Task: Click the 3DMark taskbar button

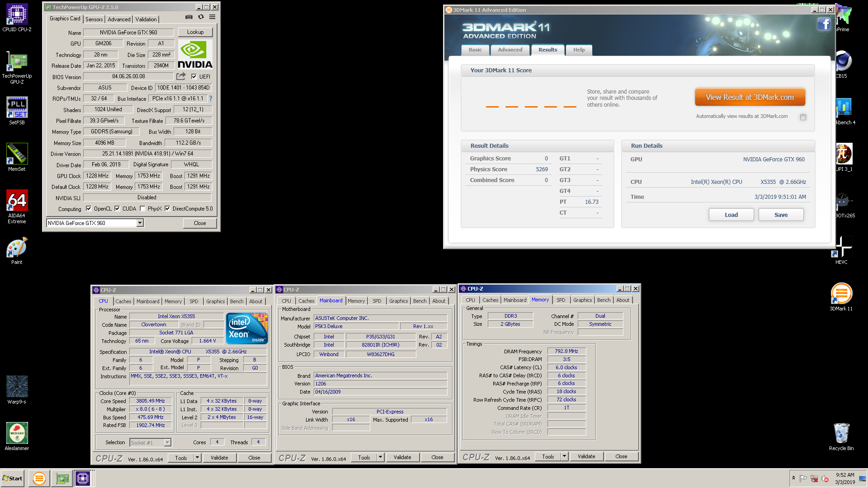Action: [39, 478]
